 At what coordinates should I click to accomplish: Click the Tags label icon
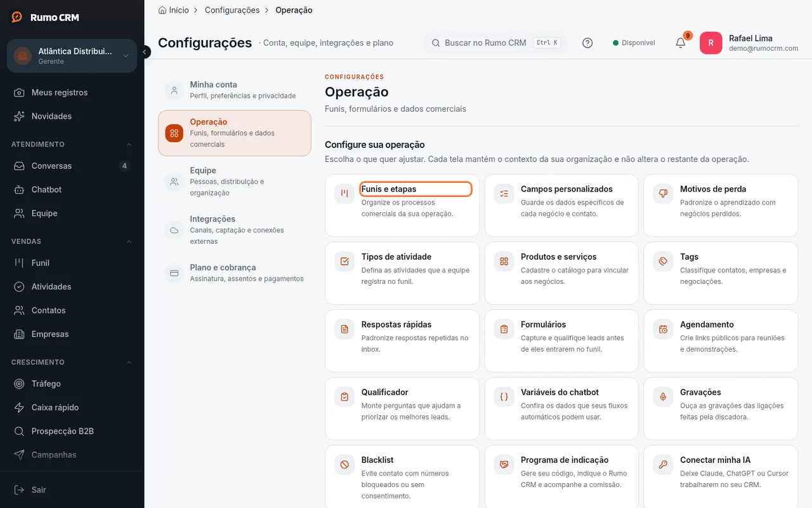coord(663,262)
